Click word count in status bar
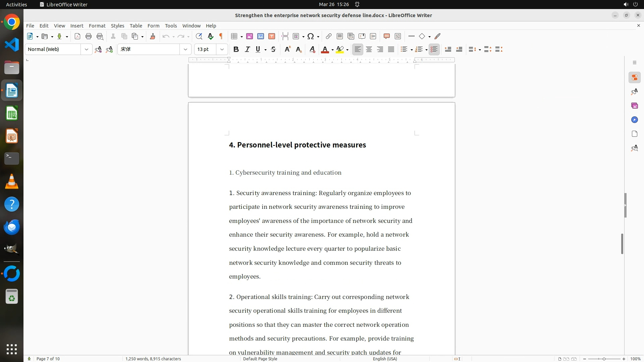This screenshot has height=362, width=644. tap(153, 359)
